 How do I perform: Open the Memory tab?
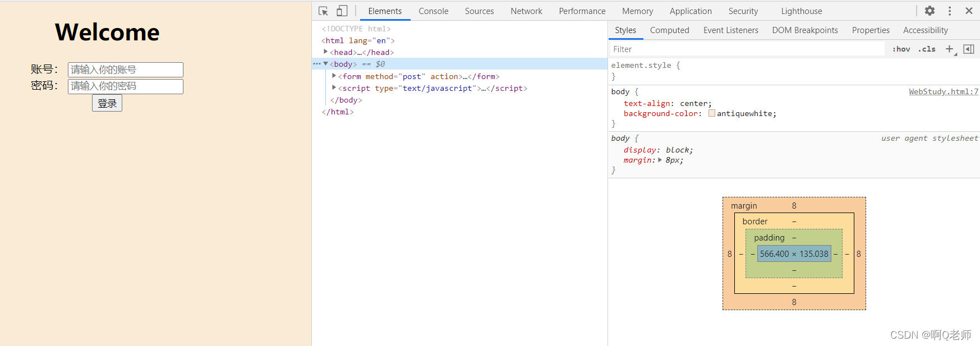click(x=637, y=11)
